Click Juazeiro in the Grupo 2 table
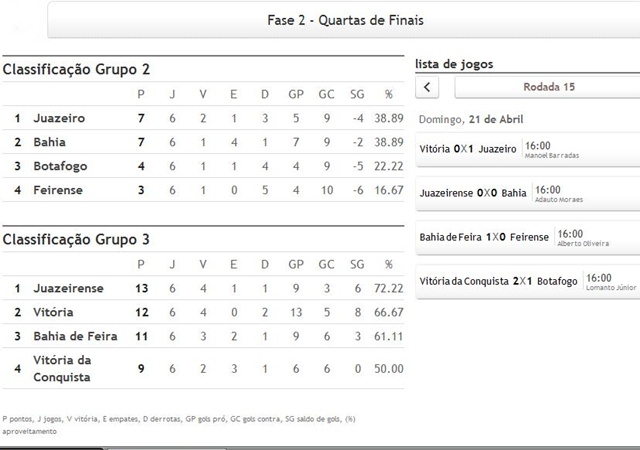 (x=59, y=118)
